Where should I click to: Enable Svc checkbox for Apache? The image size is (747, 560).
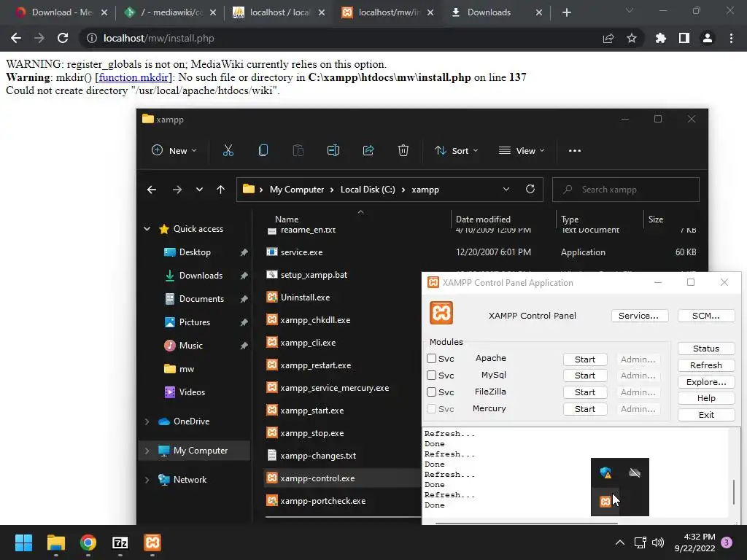(432, 359)
